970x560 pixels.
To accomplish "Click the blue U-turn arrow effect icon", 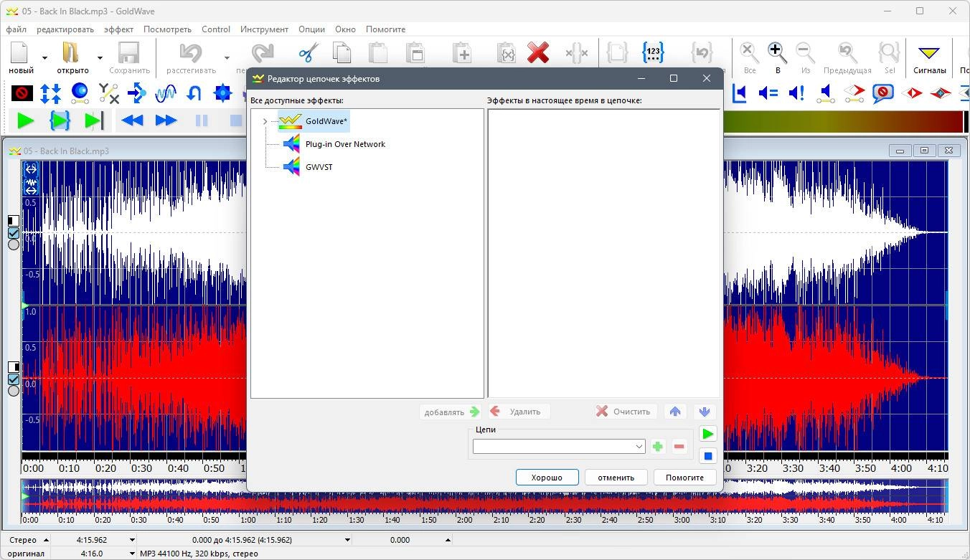I will point(194,93).
